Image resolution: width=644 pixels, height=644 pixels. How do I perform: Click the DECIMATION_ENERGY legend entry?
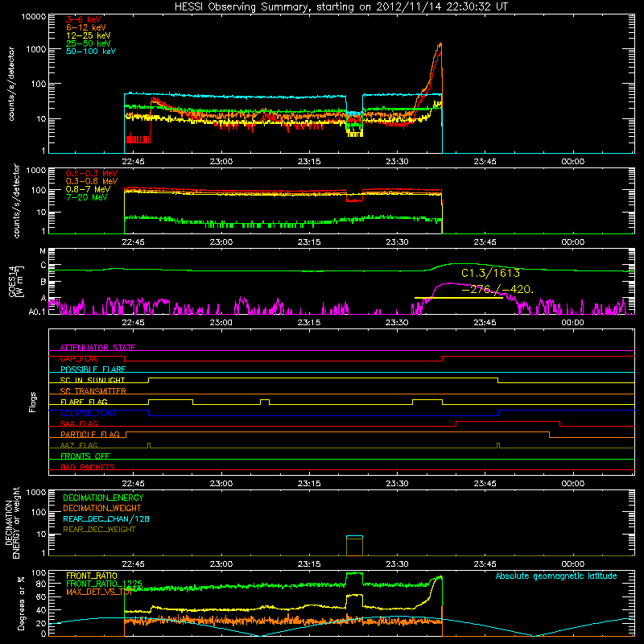103,497
